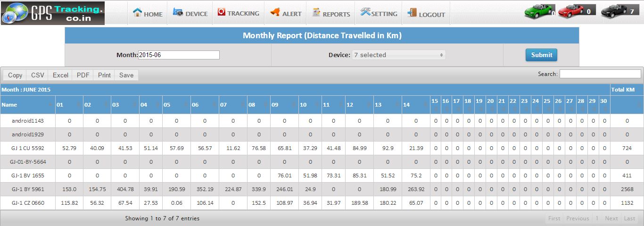Click the house icon beside HOME
This screenshot has height=226, width=644.
(x=137, y=12)
